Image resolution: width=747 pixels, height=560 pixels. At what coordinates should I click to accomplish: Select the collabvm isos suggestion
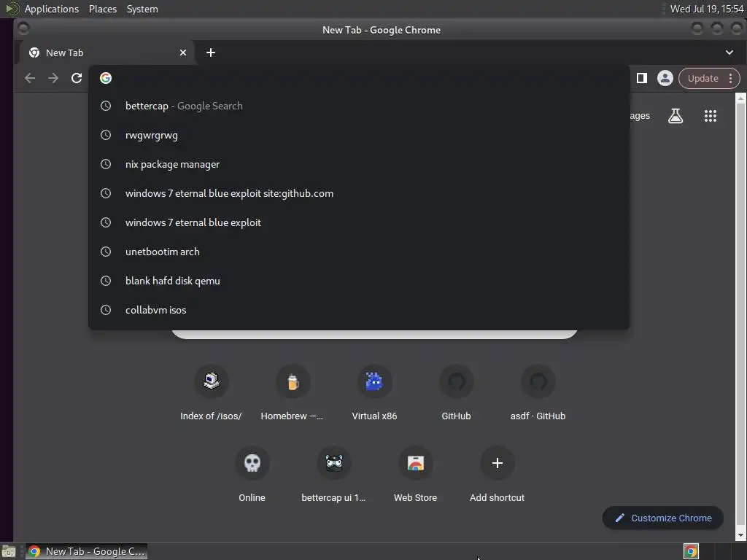click(359, 310)
